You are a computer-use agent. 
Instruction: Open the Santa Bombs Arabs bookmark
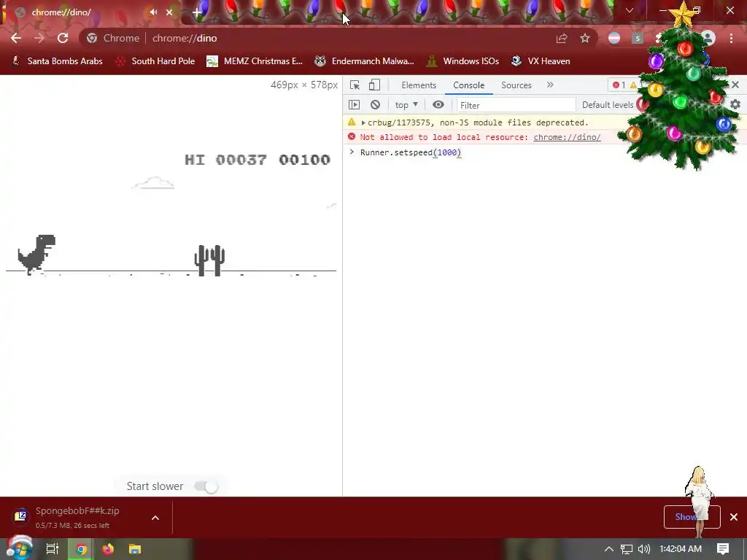[x=57, y=61]
